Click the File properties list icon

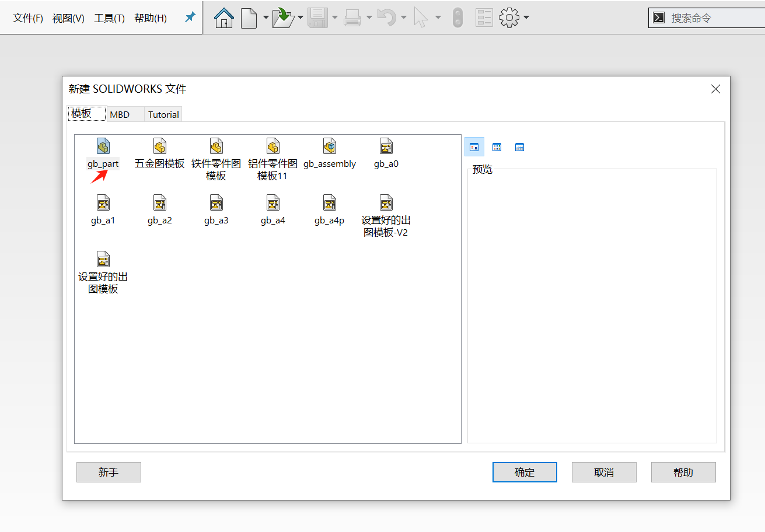tap(484, 17)
